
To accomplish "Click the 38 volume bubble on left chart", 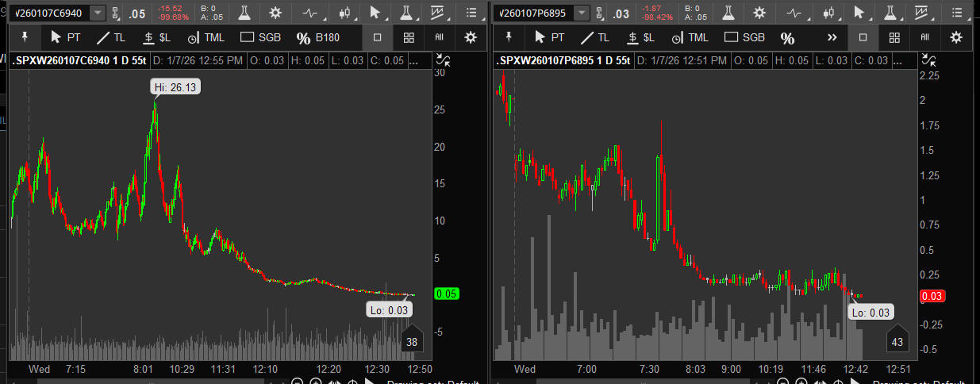I will [x=412, y=342].
